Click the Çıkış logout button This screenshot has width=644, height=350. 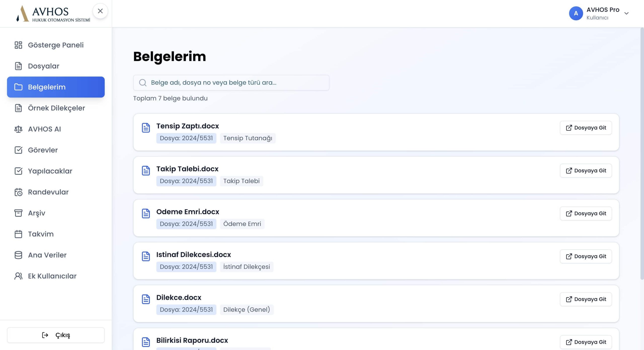point(56,335)
